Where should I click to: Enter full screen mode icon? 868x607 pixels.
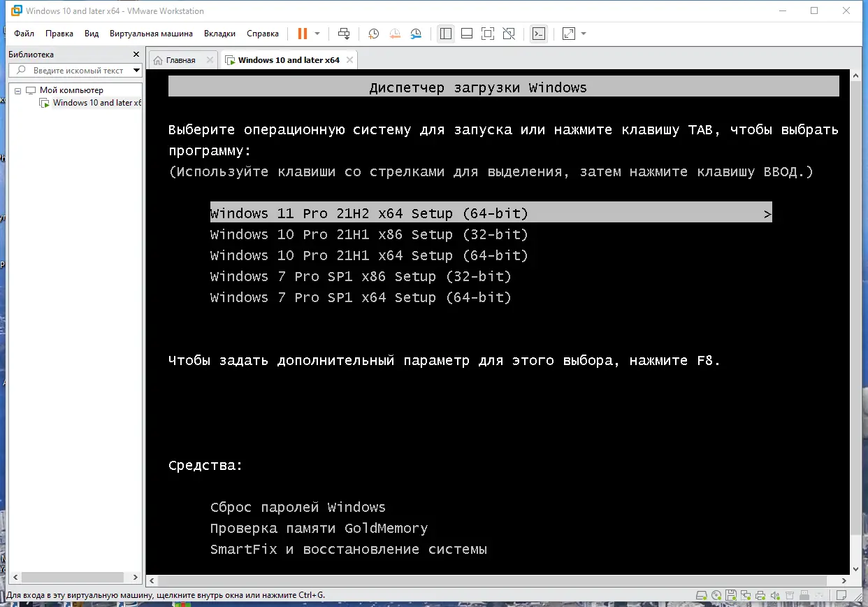point(488,34)
